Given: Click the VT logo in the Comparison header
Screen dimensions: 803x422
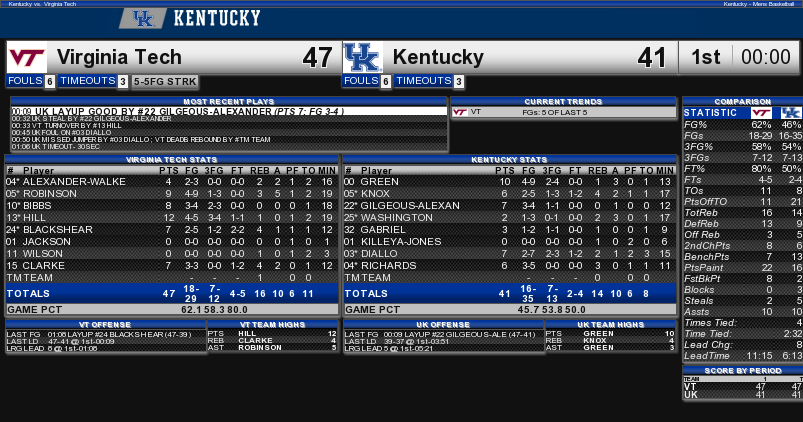Looking at the screenshot, I should [761, 113].
